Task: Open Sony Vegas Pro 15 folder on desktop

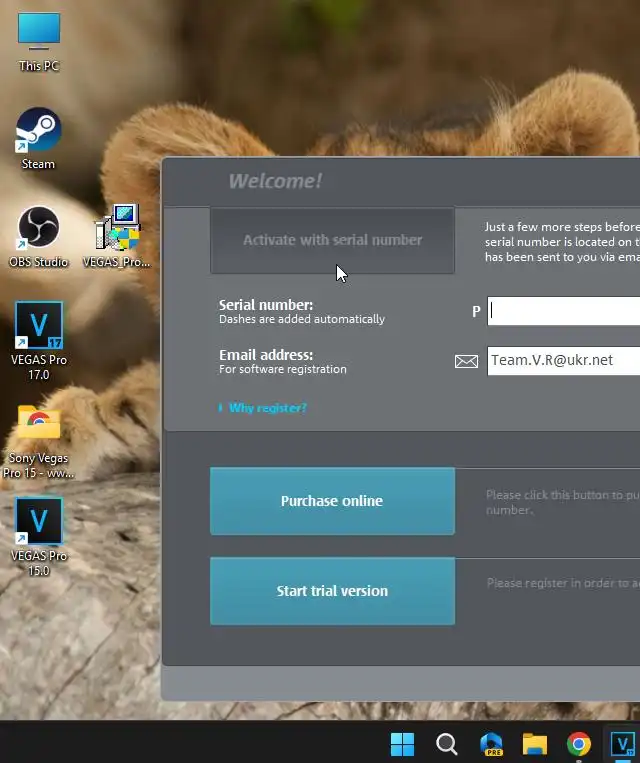Action: click(38, 441)
